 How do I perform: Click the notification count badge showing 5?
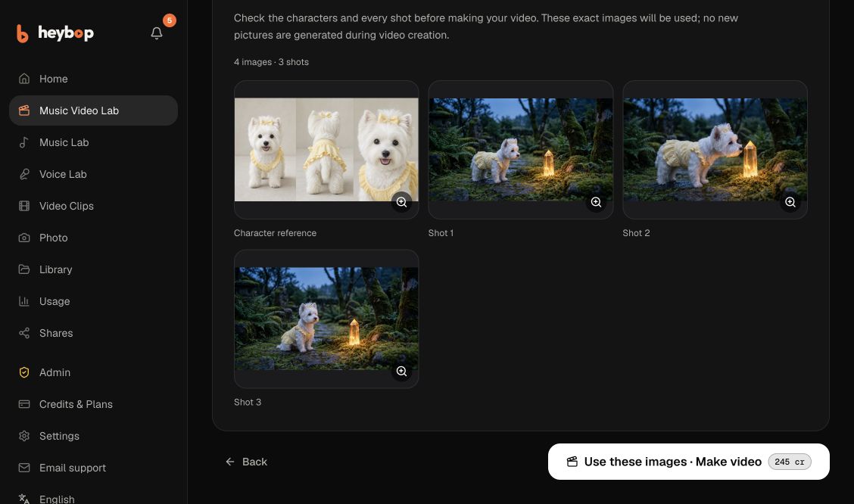(x=170, y=20)
